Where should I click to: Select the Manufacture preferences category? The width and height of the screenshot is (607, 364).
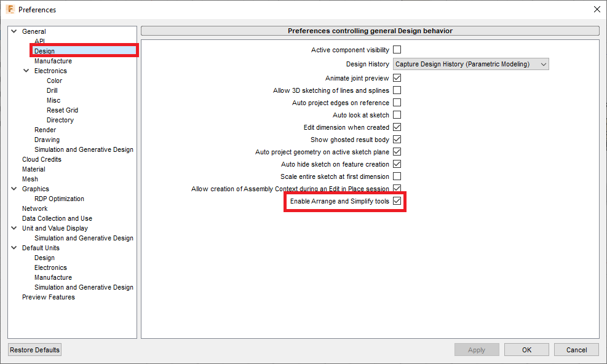53,60
